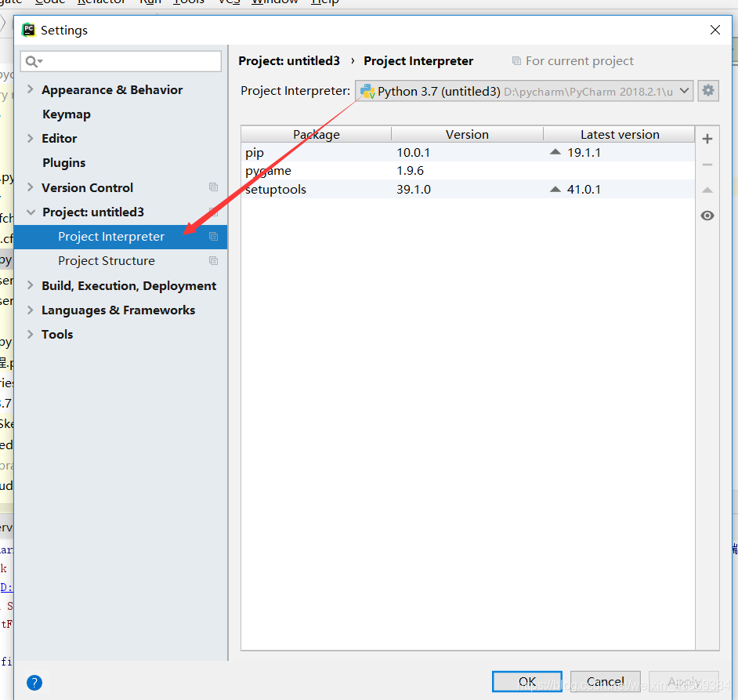Click project-scope icon beside Project Structure
The height and width of the screenshot is (700, 738).
213,261
